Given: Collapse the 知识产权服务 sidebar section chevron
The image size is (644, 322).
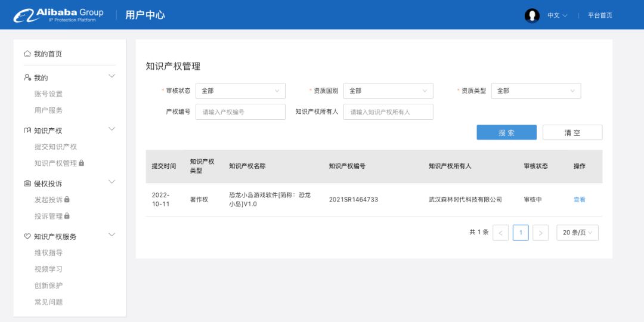Looking at the screenshot, I should click(112, 234).
